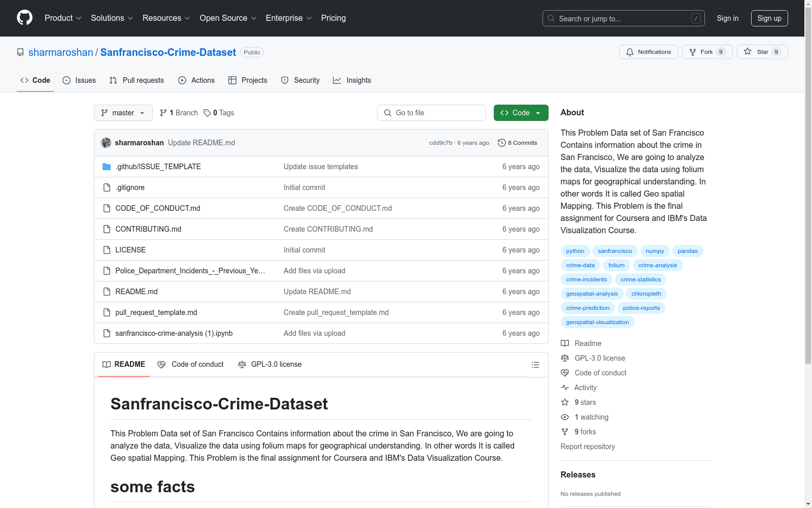The width and height of the screenshot is (812, 508).
Task: Open the README outline menu icon
Action: [x=535, y=365]
